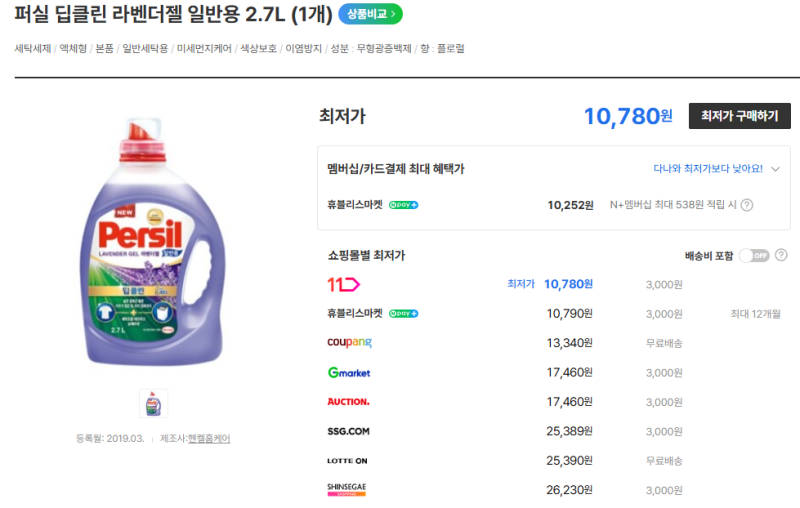This screenshot has width=800, height=508.
Task: Click the 색상보호 spec text
Action: point(258,48)
